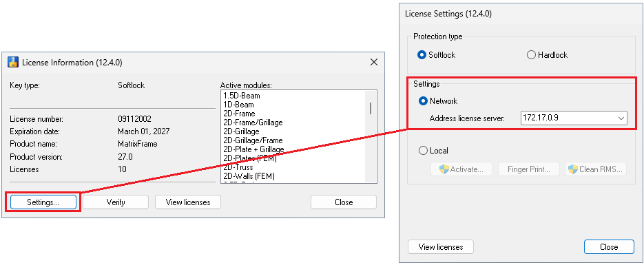
Task: Click X to close License Information window
Action: point(374,63)
